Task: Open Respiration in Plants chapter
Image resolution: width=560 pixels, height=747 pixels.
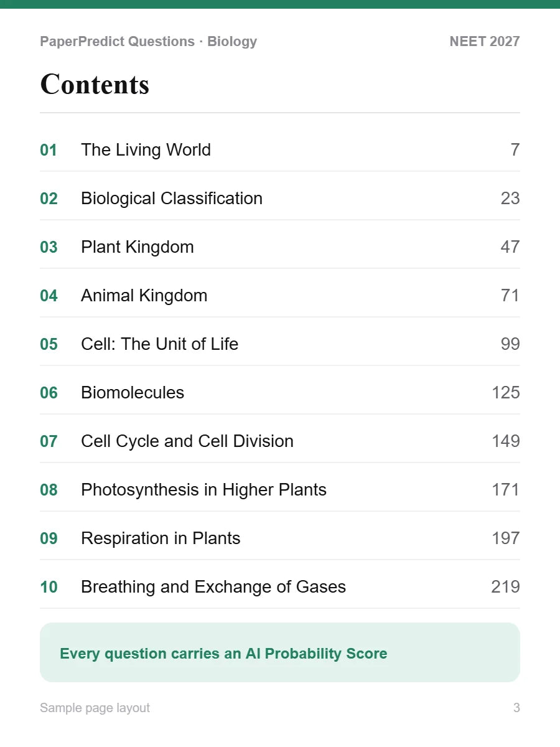Action: tap(280, 538)
